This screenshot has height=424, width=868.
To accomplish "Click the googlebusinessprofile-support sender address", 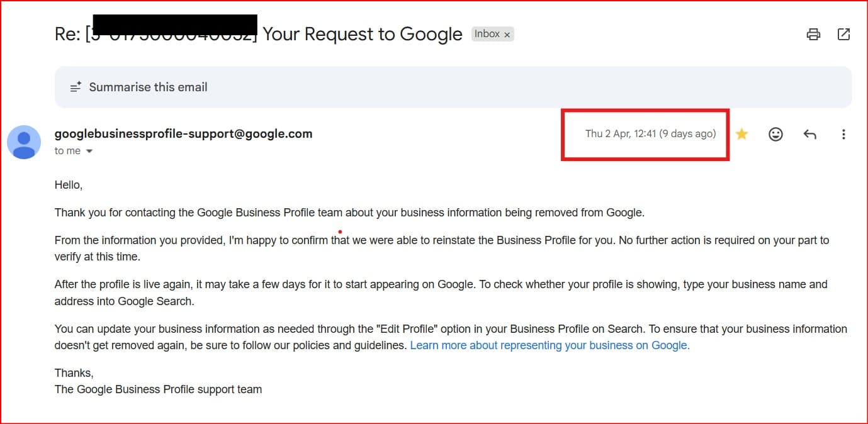I will [x=183, y=133].
